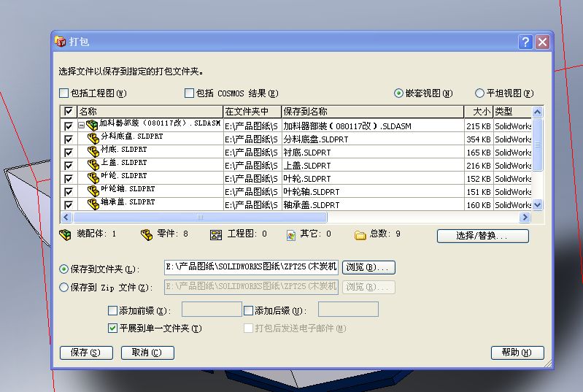Screen dimensions: 583x392
Task: Uncheck the 叶轮轴 row checkbox
Action: [x=69, y=191]
